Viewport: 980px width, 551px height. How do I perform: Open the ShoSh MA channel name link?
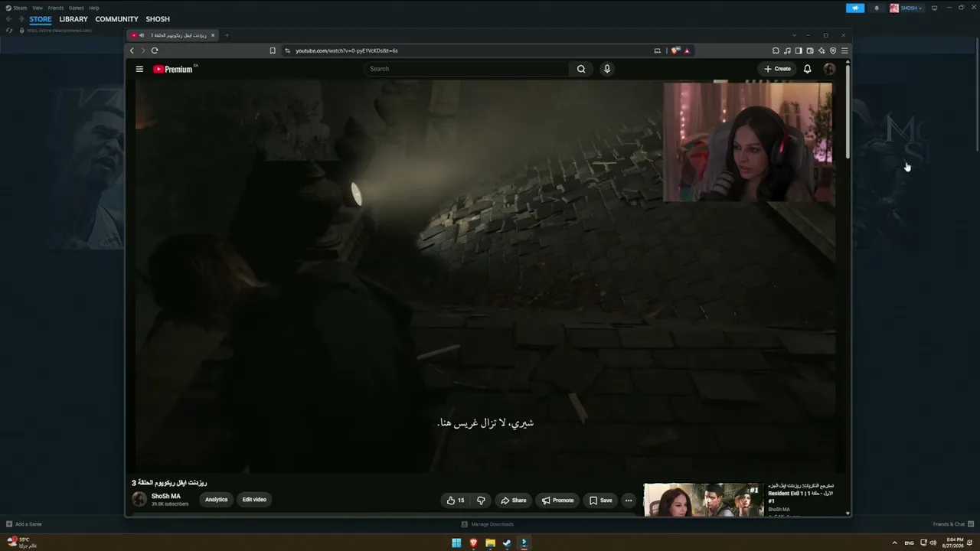166,497
